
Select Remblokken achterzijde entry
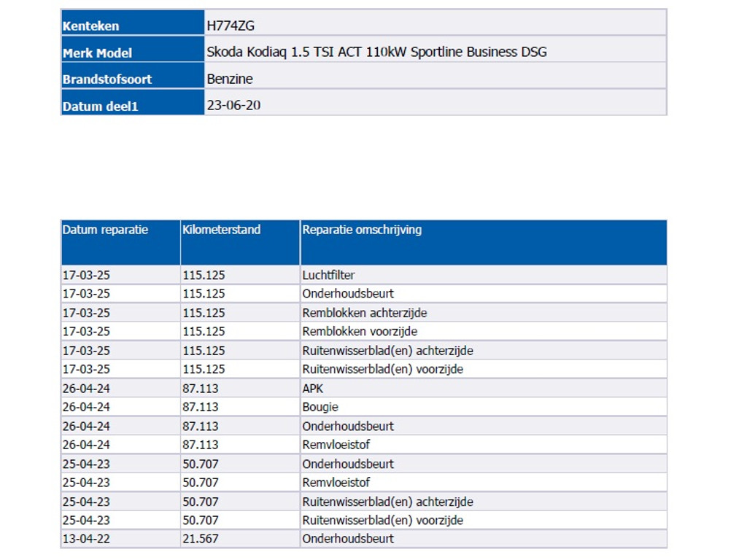click(x=365, y=313)
